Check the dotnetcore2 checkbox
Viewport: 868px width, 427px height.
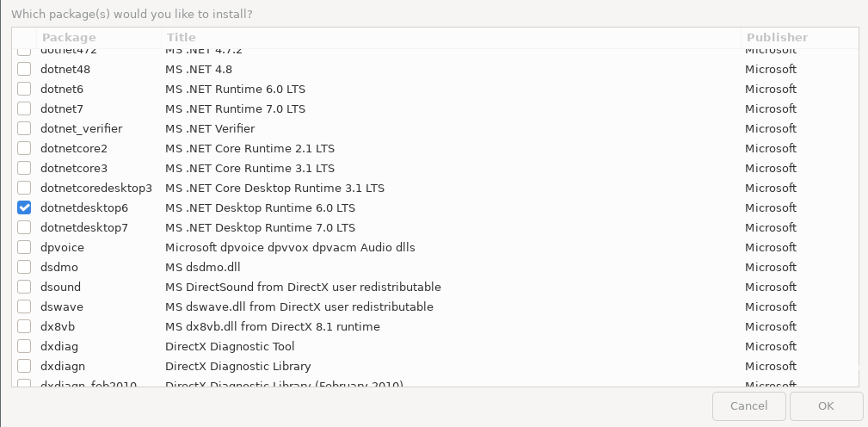point(24,148)
